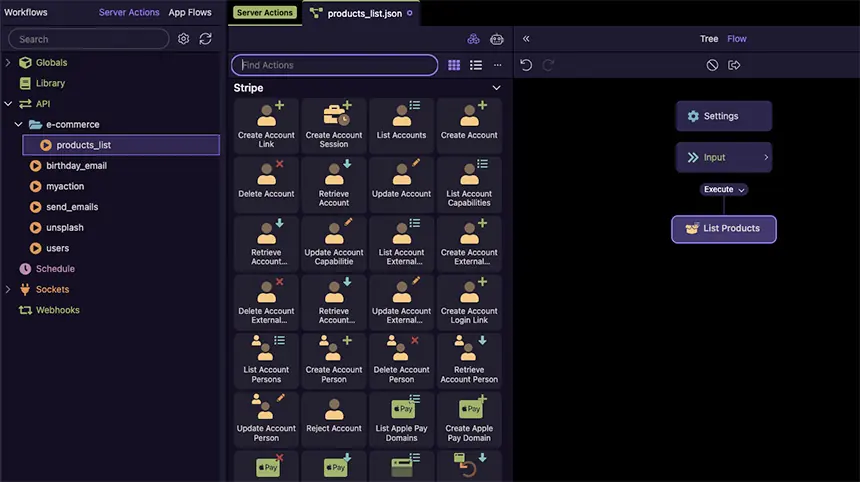Select Update Account Capabilitie action

point(333,243)
